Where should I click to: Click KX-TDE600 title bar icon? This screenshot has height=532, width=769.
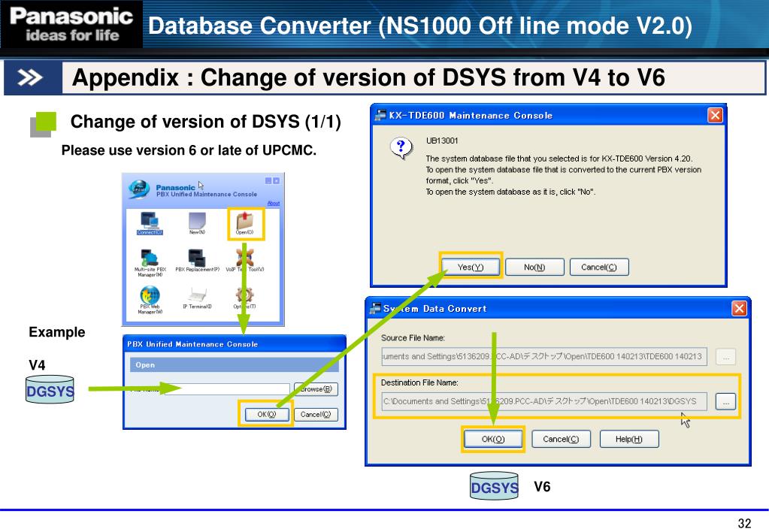click(380, 115)
